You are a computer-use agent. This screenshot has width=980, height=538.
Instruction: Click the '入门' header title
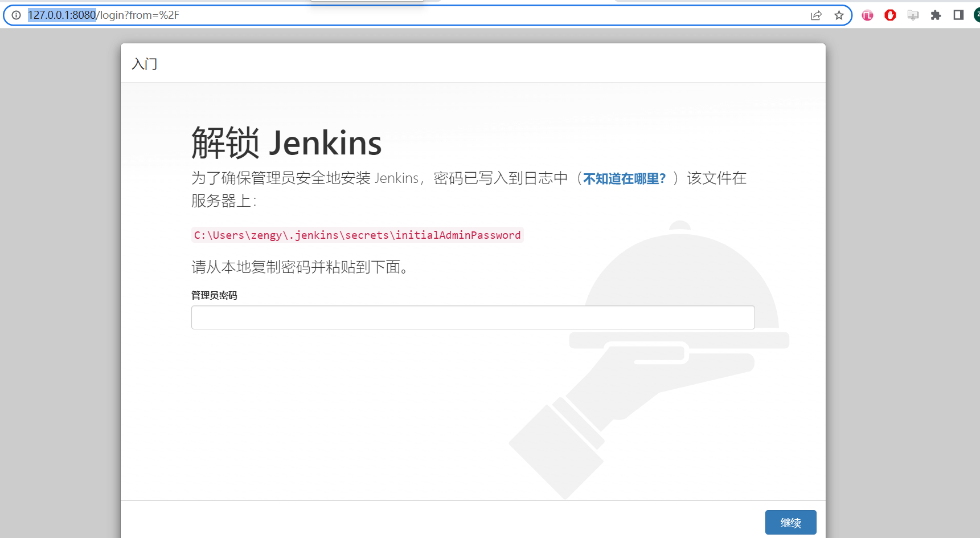pos(145,64)
